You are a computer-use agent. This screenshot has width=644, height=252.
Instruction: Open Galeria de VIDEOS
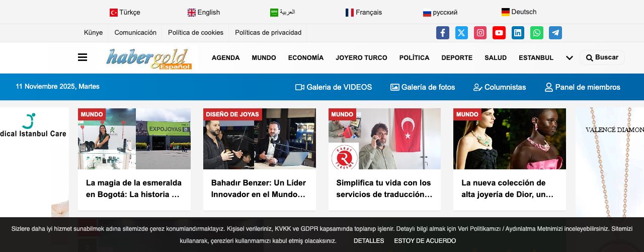(x=334, y=87)
